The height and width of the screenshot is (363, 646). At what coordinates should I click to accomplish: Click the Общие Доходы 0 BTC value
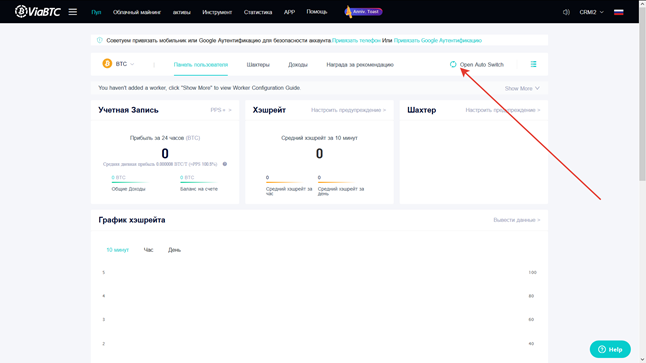click(x=118, y=178)
